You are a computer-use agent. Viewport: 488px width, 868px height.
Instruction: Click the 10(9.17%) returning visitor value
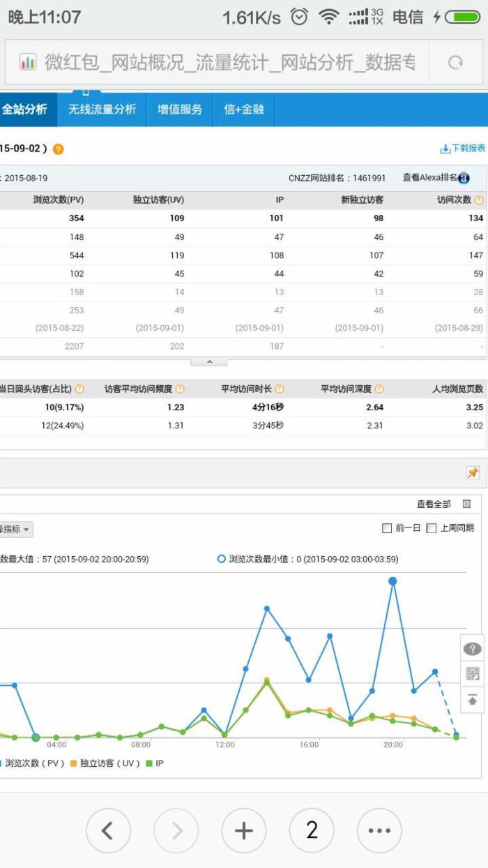[65, 407]
